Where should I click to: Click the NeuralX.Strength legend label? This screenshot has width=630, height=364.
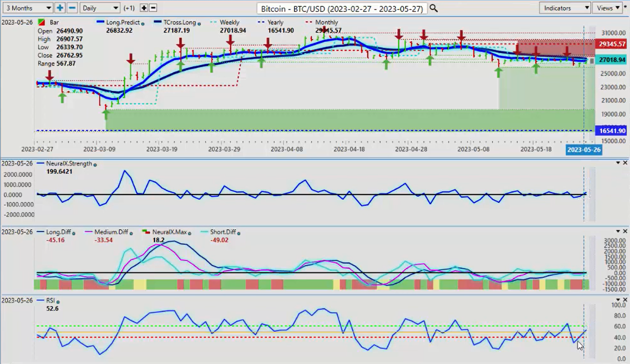(x=68, y=164)
